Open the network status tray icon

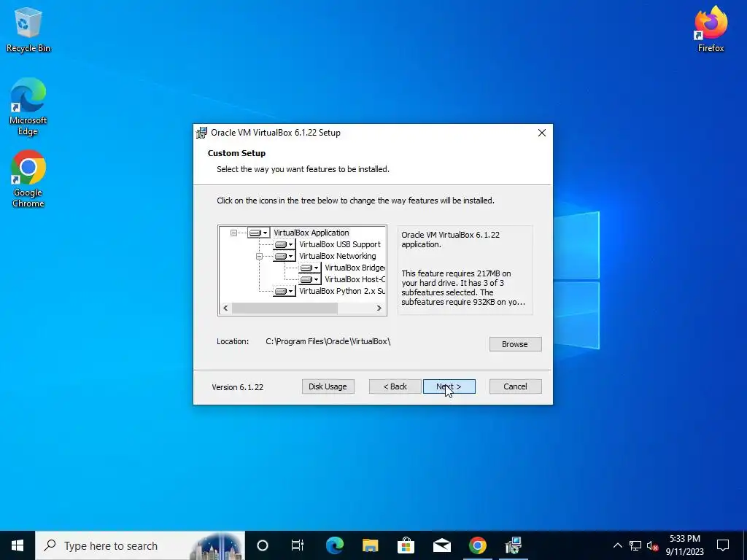coord(635,545)
